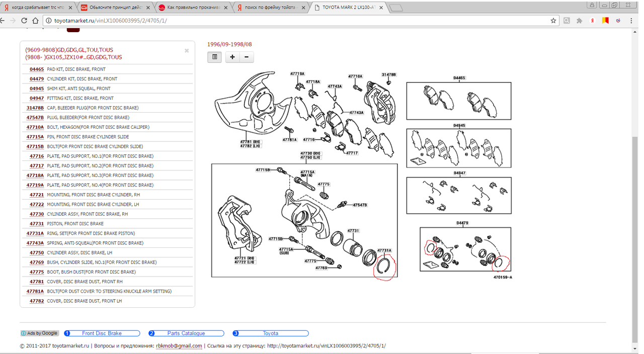Zoom in the diagram with plus
The height and width of the screenshot is (354, 644).
[232, 57]
